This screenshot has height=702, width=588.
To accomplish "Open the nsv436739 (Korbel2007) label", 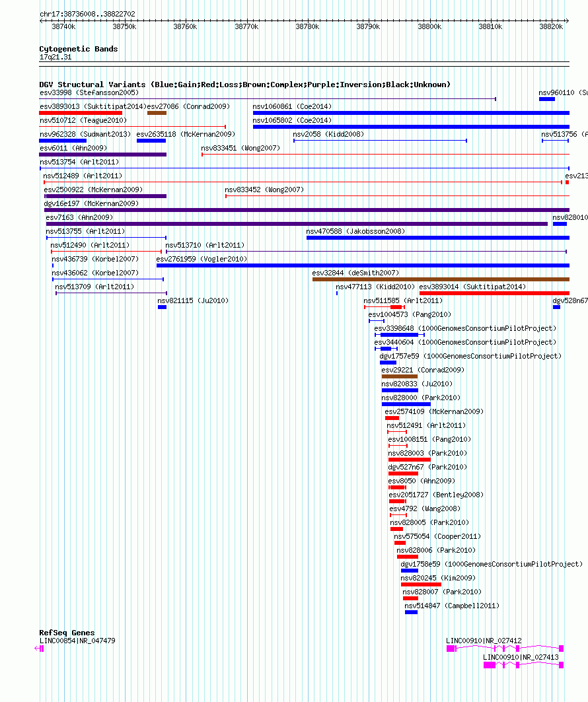I will 95,260.
